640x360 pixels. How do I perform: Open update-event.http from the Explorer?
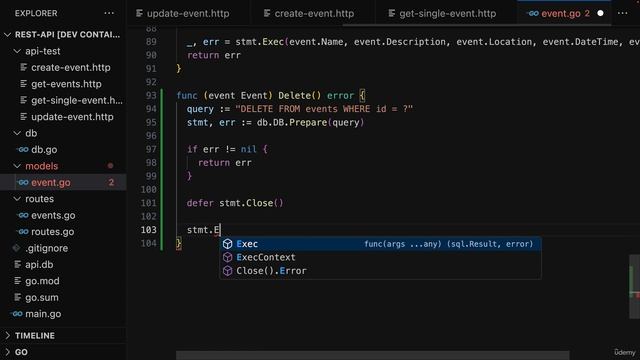tap(63, 117)
